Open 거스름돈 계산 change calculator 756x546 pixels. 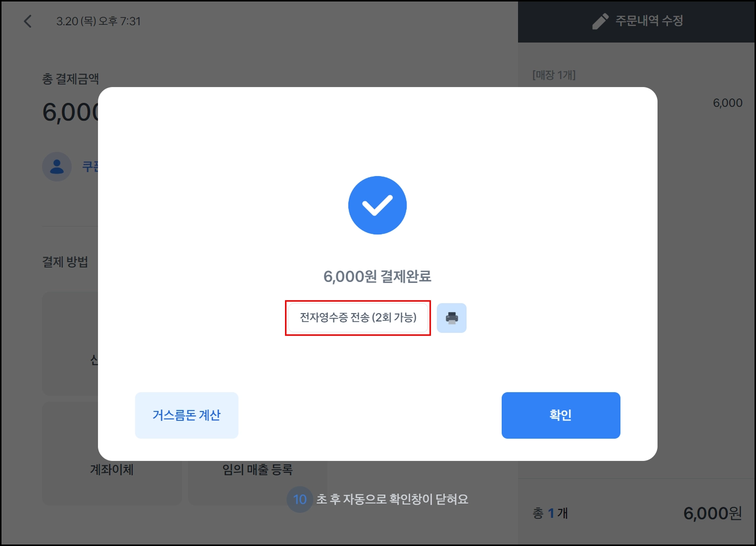coord(187,415)
